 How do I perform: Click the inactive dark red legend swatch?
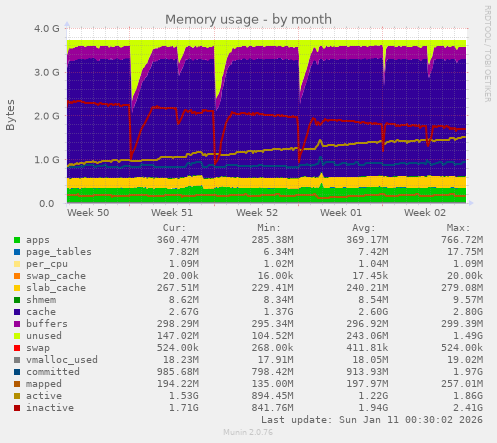17,408
